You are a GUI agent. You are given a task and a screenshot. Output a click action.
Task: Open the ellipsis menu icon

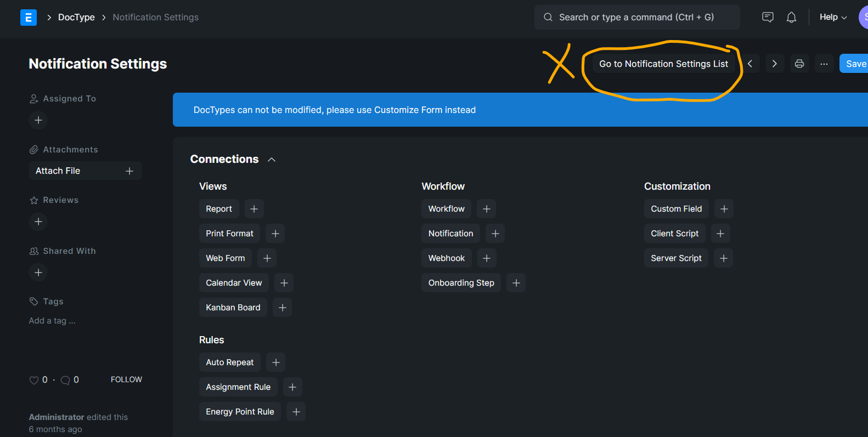click(824, 63)
